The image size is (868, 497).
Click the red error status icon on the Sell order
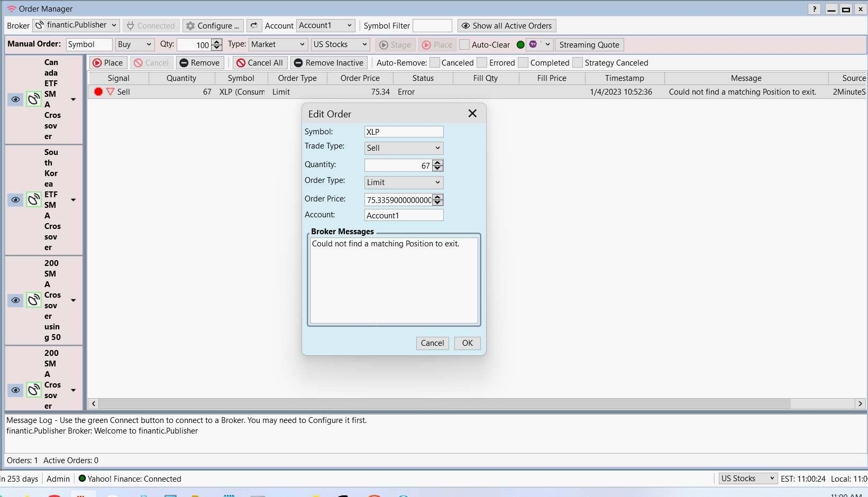tap(98, 91)
